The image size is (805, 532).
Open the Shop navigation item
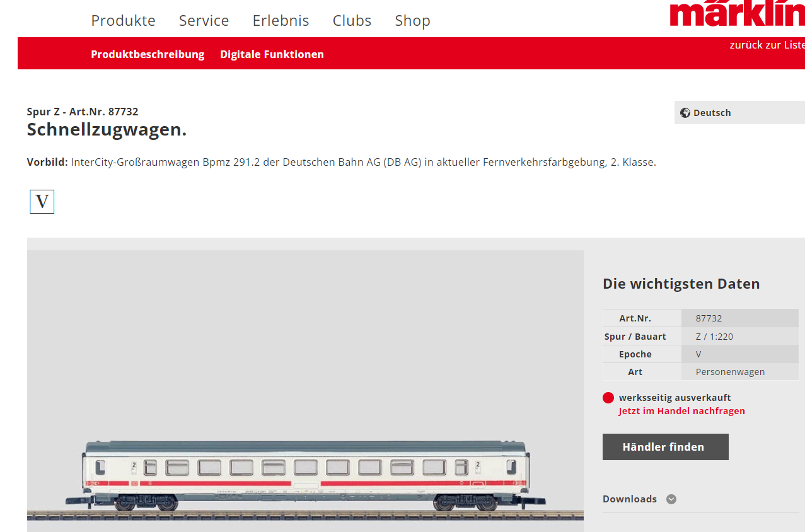(412, 21)
